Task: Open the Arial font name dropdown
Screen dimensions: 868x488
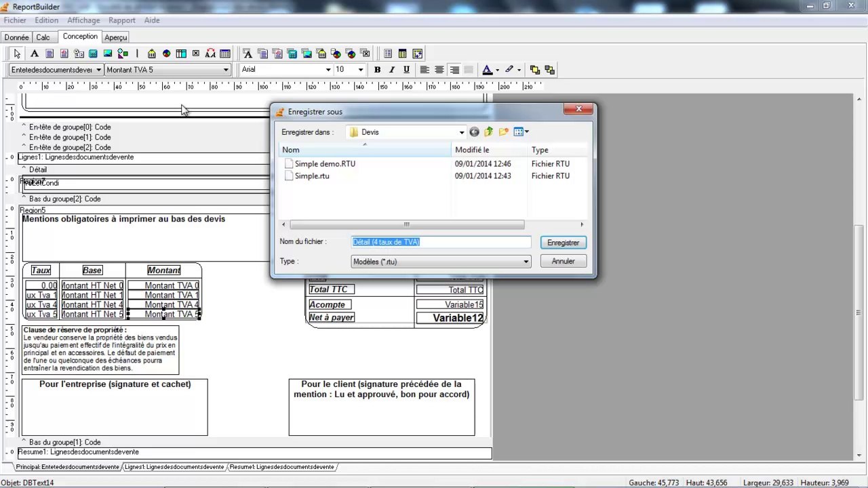Action: pyautogui.click(x=328, y=70)
